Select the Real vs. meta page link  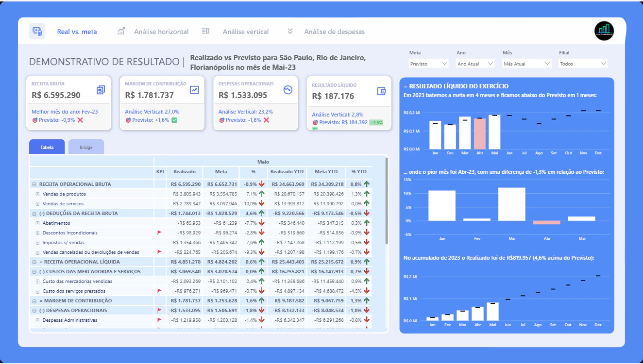click(x=77, y=32)
